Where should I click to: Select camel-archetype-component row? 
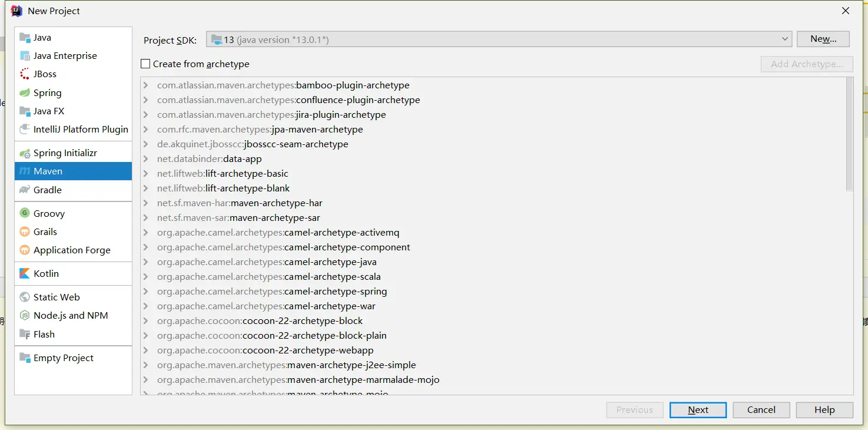(493, 247)
